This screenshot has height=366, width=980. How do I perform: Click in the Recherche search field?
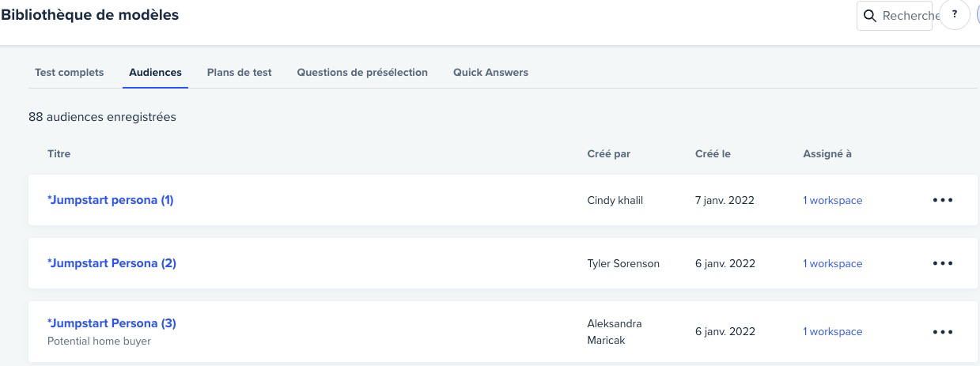pos(895,16)
